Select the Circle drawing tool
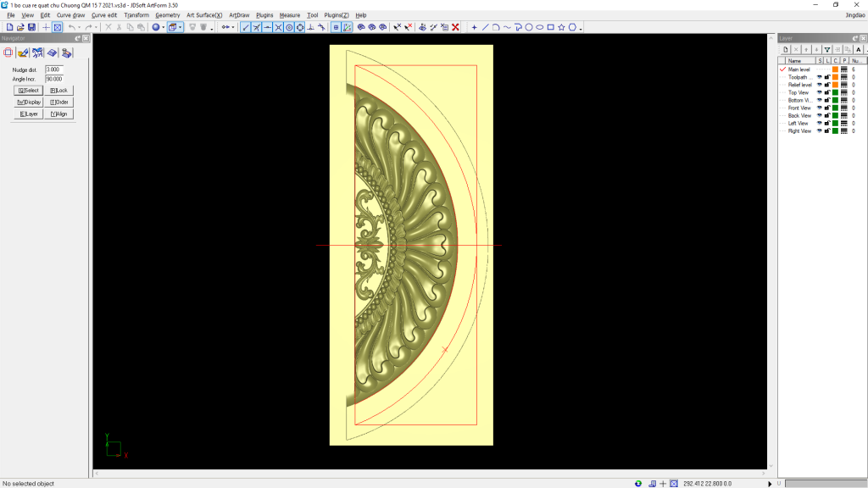868x488 pixels. pyautogui.click(x=529, y=27)
